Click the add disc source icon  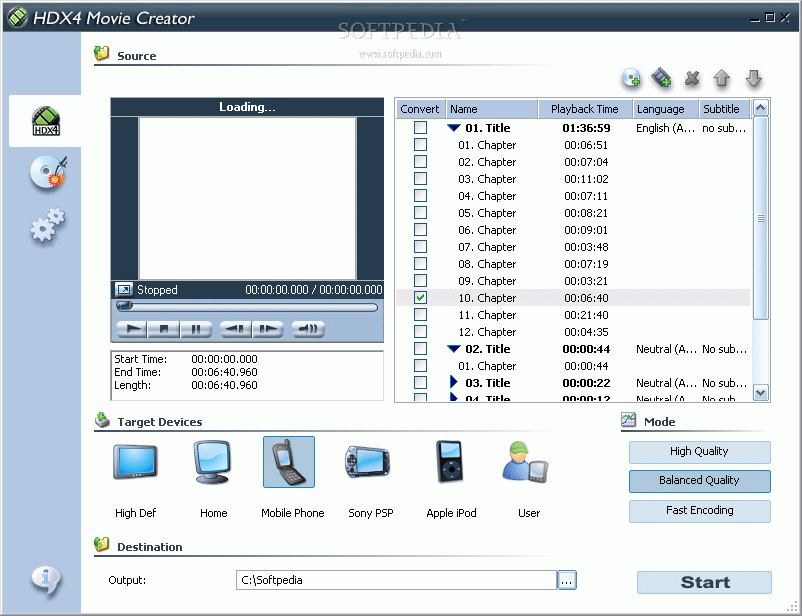click(x=631, y=78)
